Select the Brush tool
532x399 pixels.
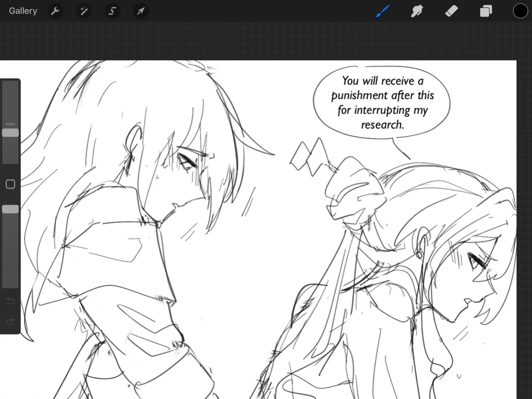tap(383, 11)
